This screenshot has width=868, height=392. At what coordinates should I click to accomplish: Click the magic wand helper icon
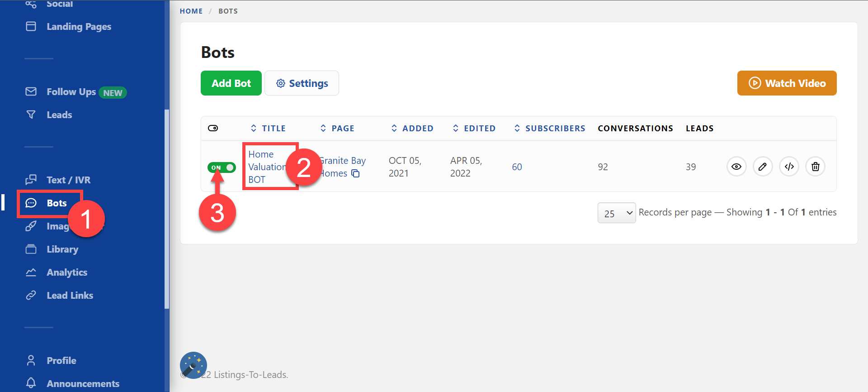tap(193, 365)
